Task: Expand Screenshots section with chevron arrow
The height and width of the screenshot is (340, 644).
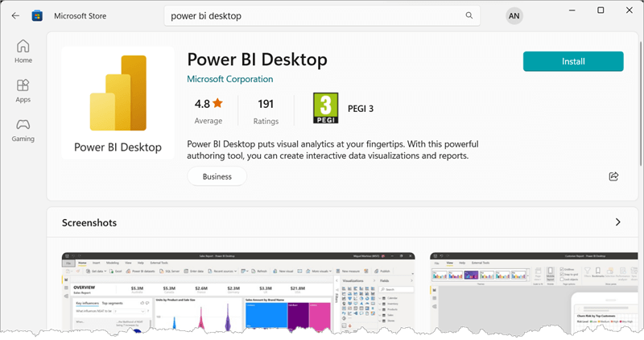Action: 617,222
